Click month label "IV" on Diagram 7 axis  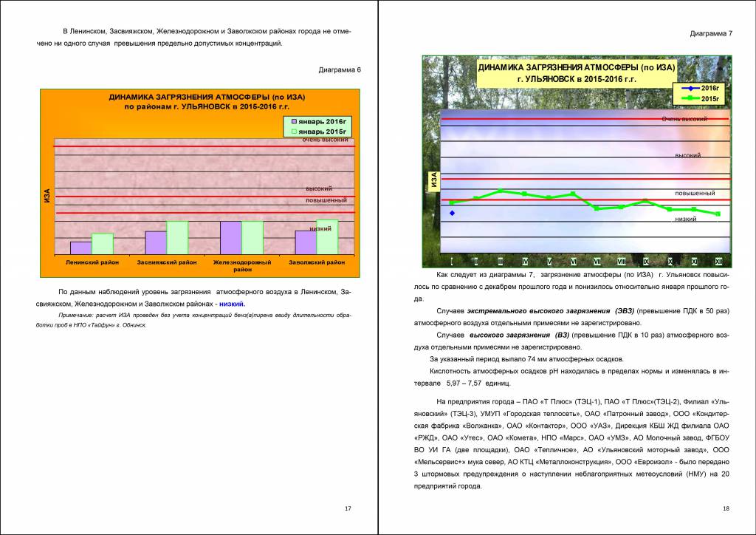click(525, 262)
